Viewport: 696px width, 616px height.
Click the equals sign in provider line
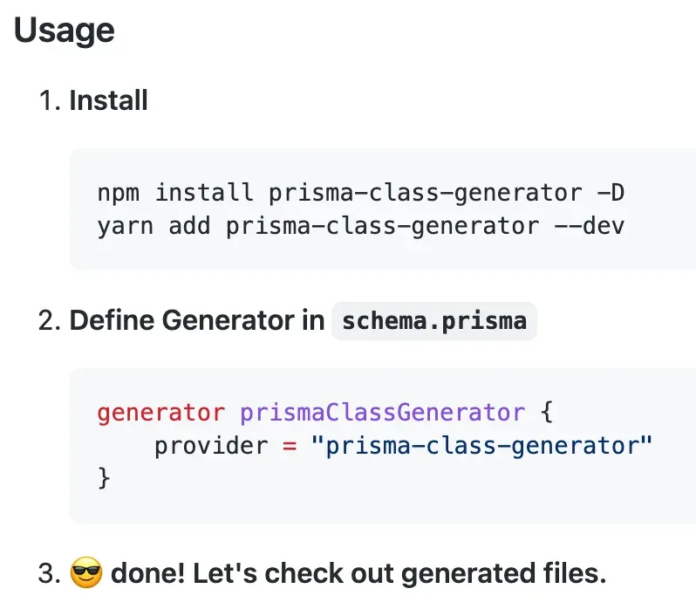(290, 446)
